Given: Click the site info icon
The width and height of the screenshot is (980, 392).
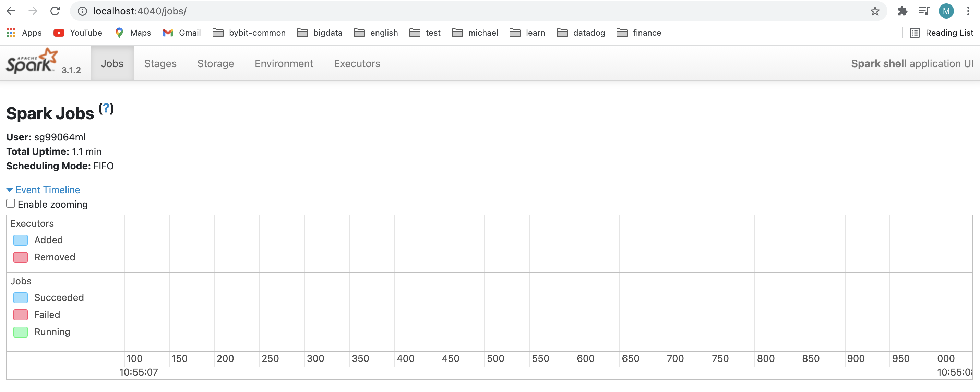Looking at the screenshot, I should [82, 11].
